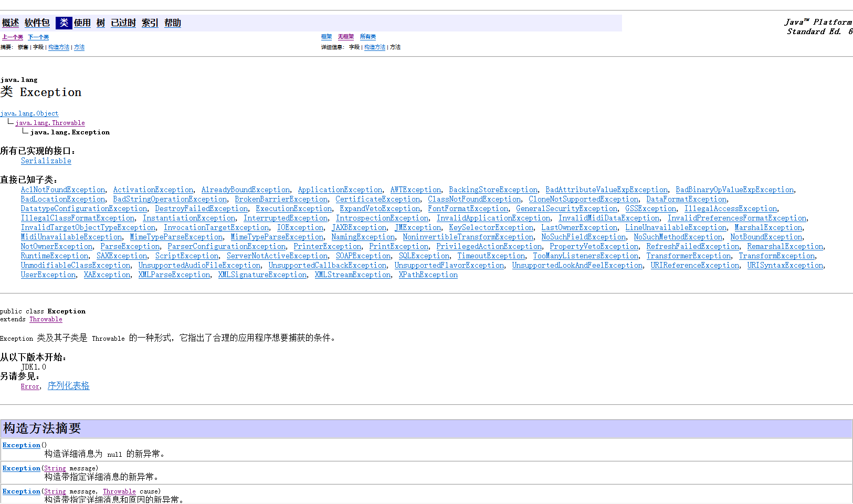Switch to 无框架 no-frames view
Screen dimensions: 853x504
[345, 37]
